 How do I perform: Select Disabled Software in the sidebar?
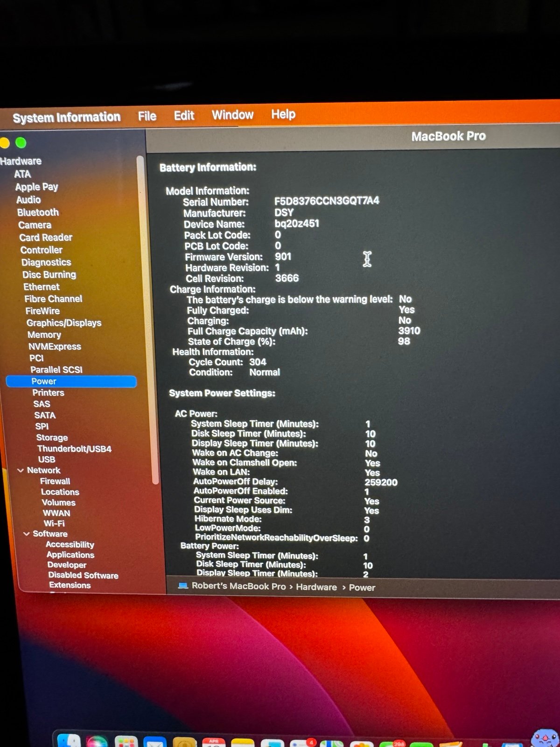point(83,575)
